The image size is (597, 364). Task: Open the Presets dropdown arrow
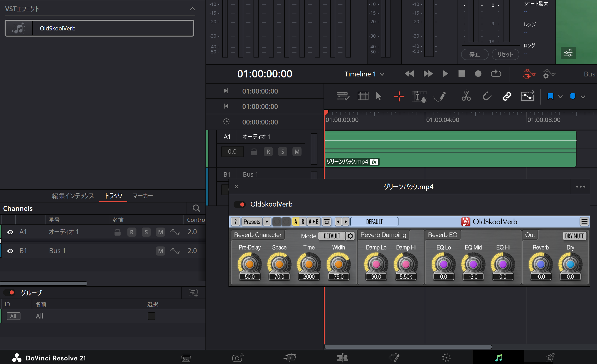coord(267,222)
